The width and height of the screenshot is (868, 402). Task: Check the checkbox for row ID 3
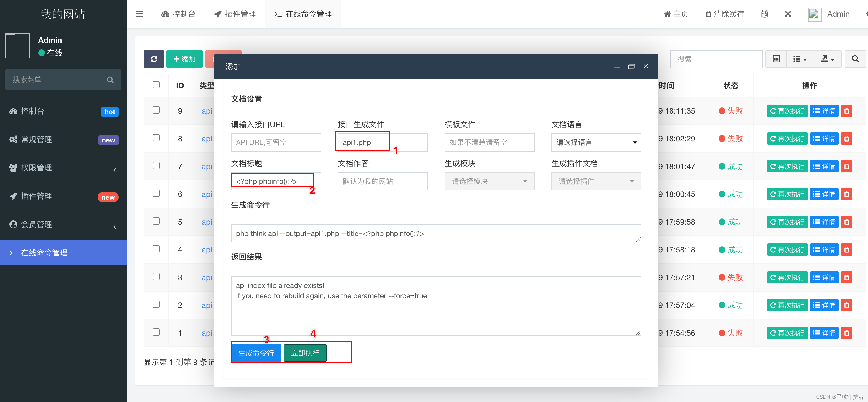pos(156,277)
